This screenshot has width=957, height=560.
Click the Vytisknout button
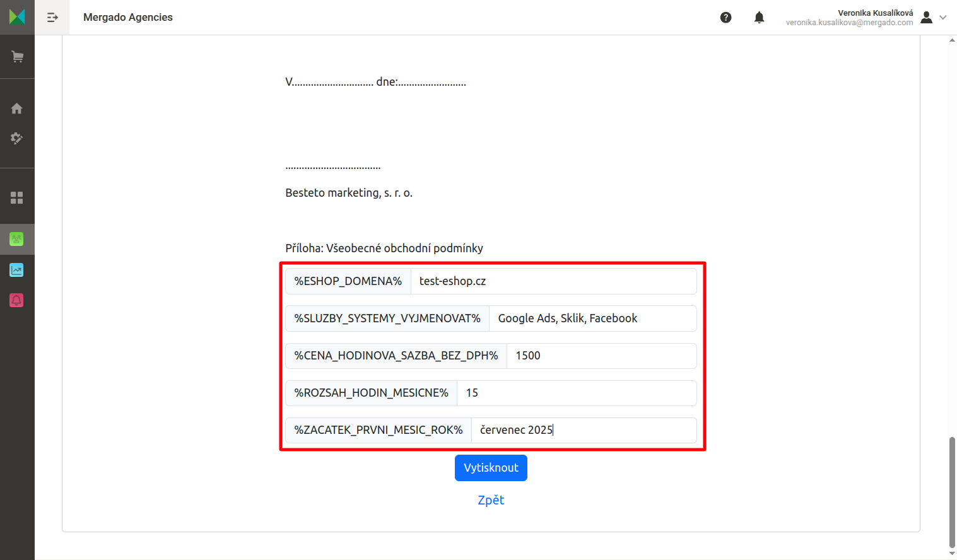pyautogui.click(x=491, y=468)
